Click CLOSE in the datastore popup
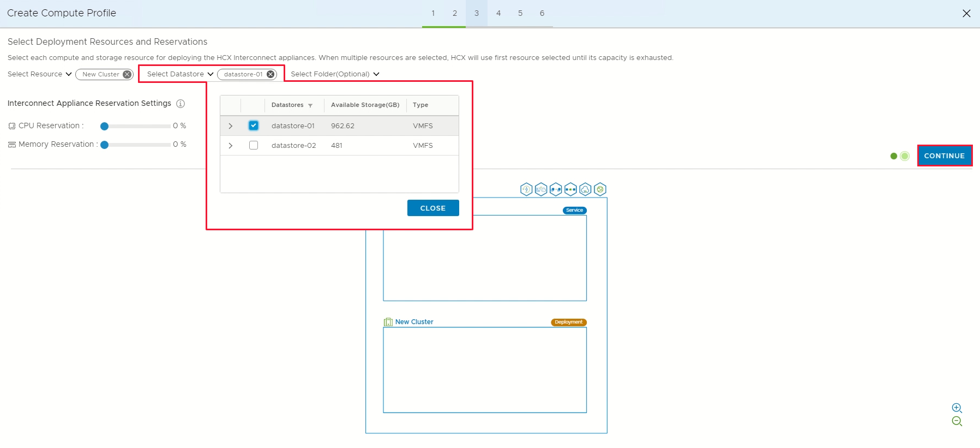This screenshot has width=980, height=448. 433,208
